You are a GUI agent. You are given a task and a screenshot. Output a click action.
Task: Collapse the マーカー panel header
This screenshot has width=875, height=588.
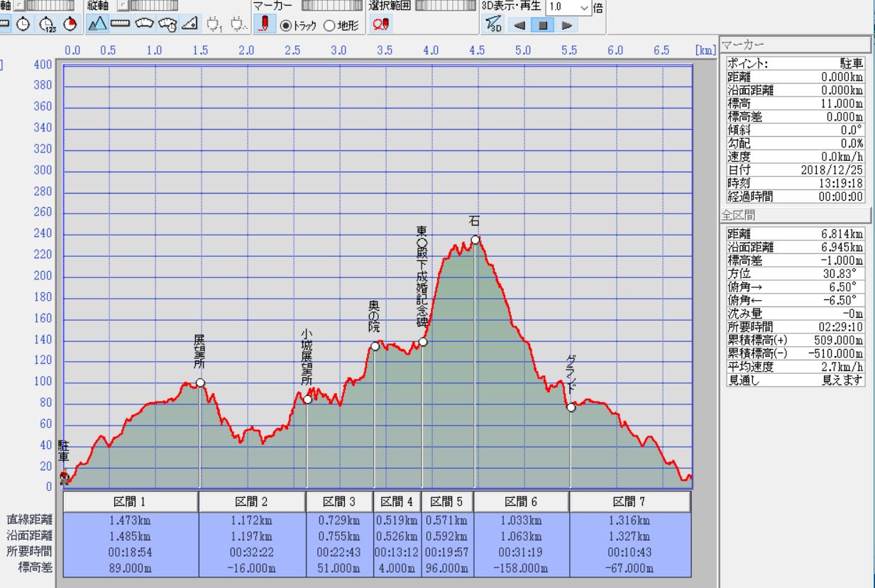pos(794,45)
